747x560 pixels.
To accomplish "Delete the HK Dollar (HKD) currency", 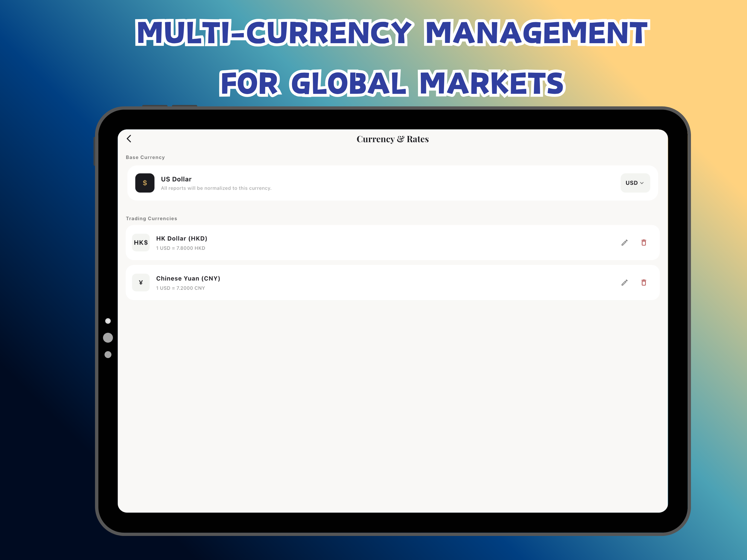I will coord(644,243).
